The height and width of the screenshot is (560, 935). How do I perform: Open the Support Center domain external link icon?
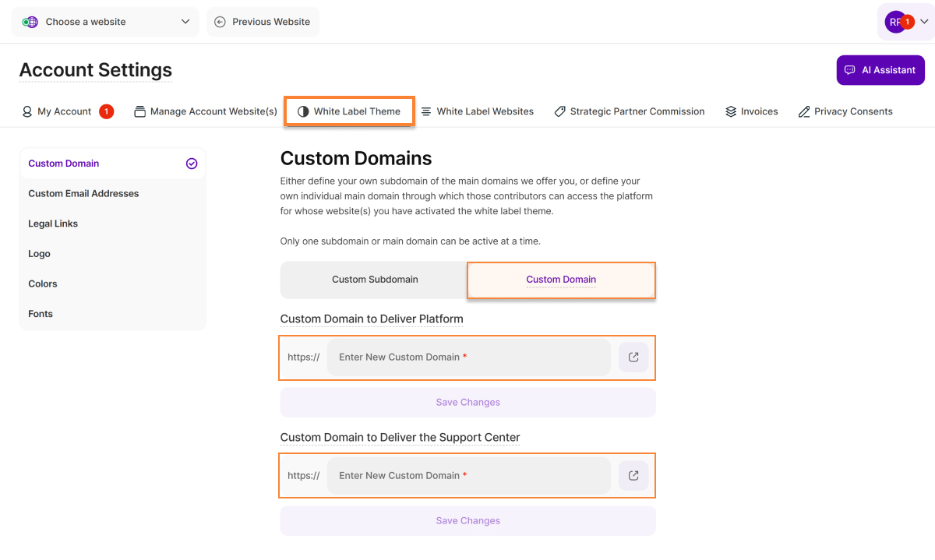(633, 476)
